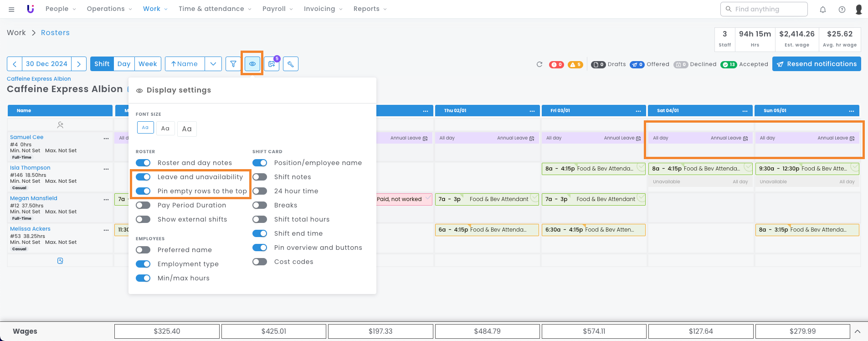The width and height of the screenshot is (868, 341).
Task: Expand the Name sort dropdown arrow
Action: click(213, 64)
